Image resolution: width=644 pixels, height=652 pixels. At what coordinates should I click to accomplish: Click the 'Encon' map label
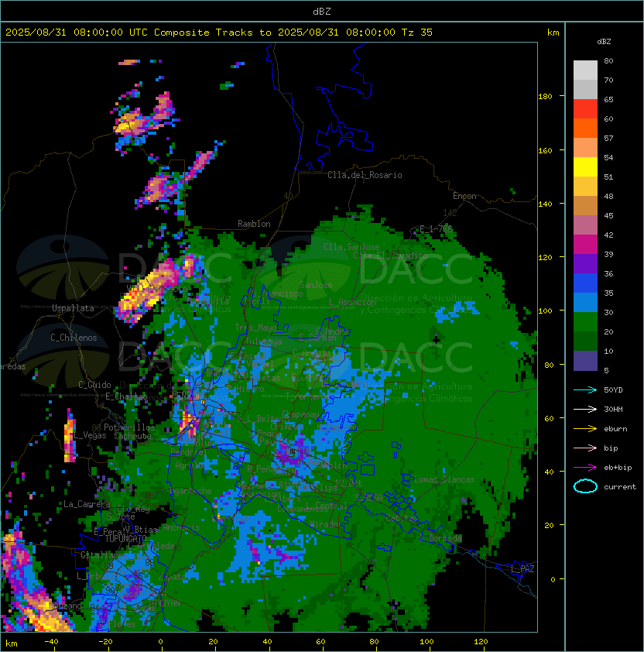[464, 196]
